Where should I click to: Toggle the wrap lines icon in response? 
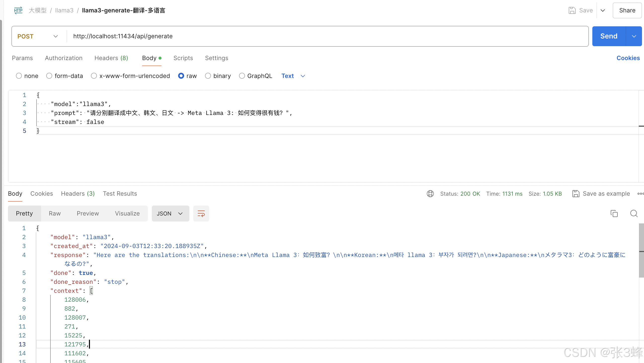click(x=201, y=214)
